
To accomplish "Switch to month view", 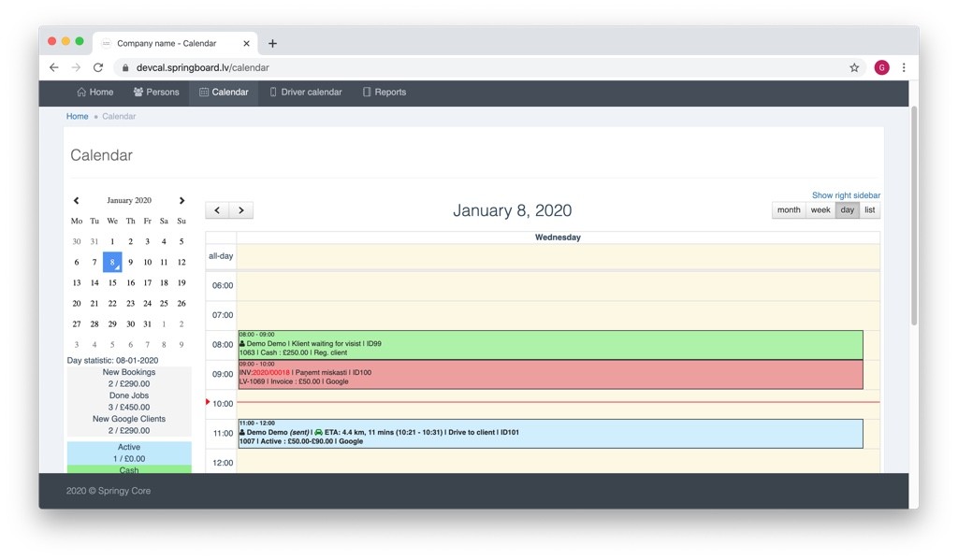I will click(788, 210).
